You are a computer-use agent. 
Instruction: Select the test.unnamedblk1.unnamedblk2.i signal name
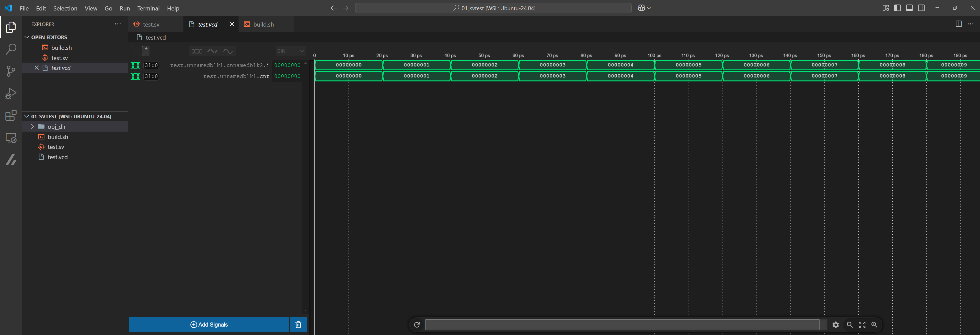point(220,65)
